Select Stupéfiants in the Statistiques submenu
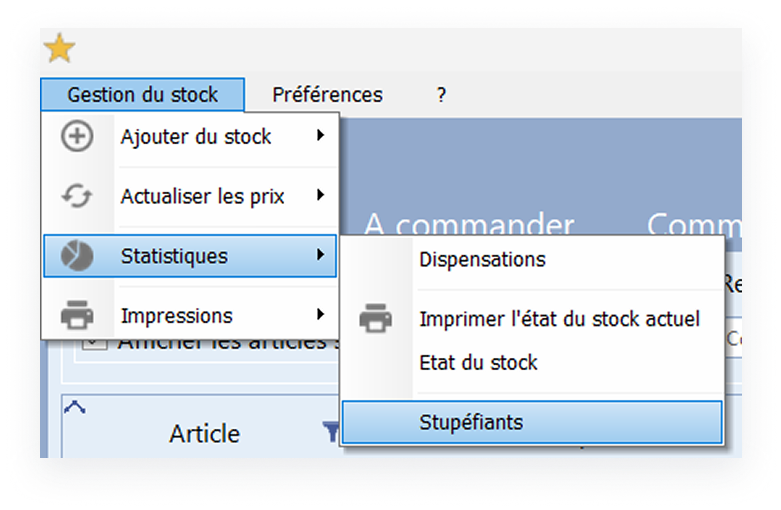The width and height of the screenshot is (781, 510). pyautogui.click(x=470, y=423)
